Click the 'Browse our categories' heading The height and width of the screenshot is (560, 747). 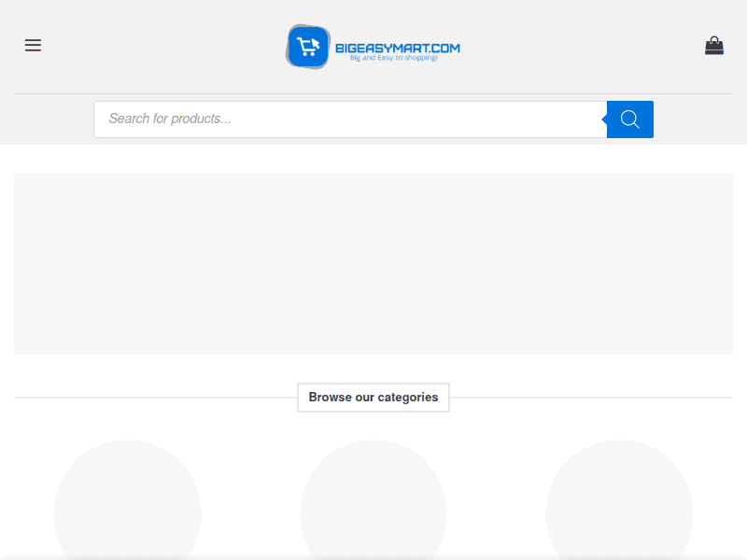(x=373, y=398)
